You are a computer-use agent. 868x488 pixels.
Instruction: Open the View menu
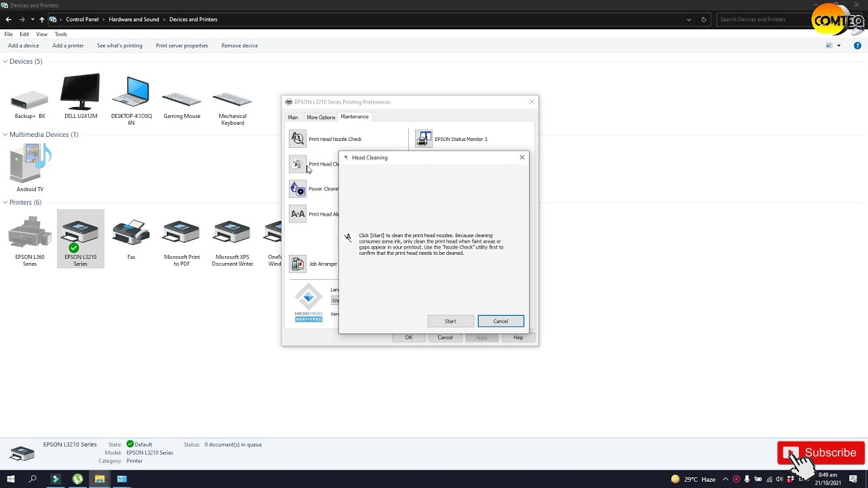pos(42,34)
